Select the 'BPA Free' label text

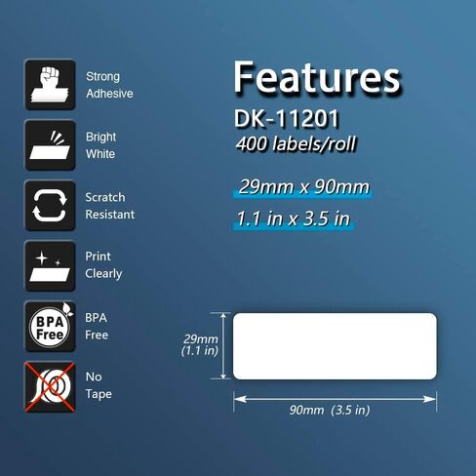click(97, 326)
